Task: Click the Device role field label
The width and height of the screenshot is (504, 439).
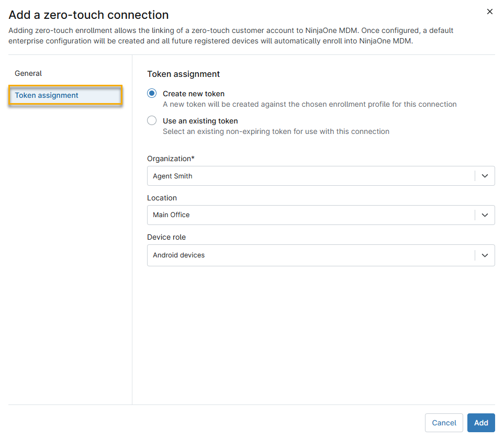Action: [x=166, y=237]
